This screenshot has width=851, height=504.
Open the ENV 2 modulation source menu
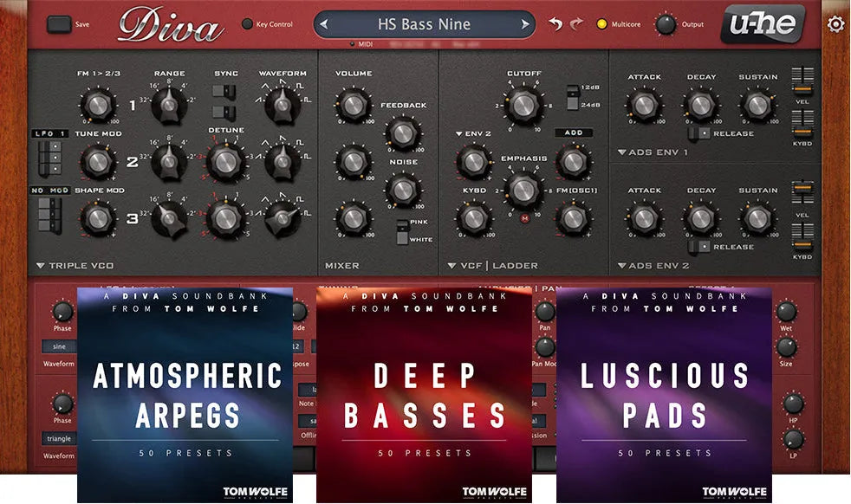pos(472,133)
